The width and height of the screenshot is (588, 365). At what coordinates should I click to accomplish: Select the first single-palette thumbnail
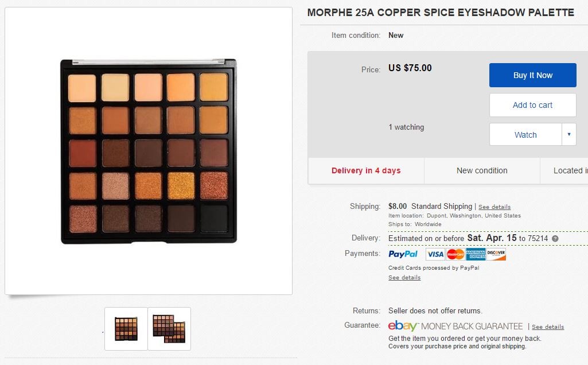126,329
